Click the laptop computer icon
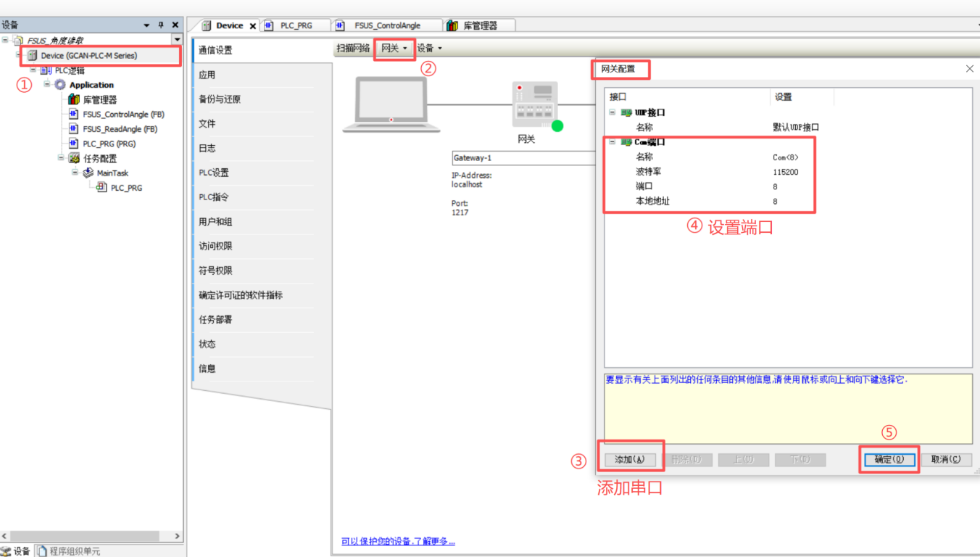Image resolution: width=980 pixels, height=557 pixels. pyautogui.click(x=391, y=105)
